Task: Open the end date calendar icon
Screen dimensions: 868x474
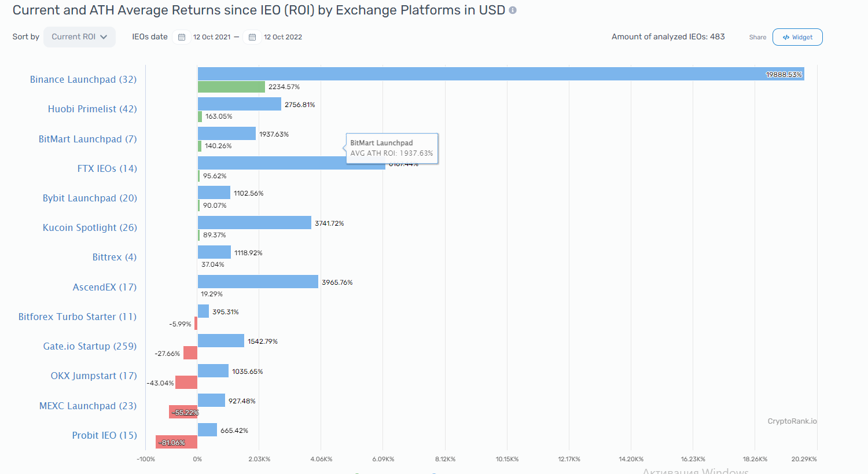Action: click(252, 37)
